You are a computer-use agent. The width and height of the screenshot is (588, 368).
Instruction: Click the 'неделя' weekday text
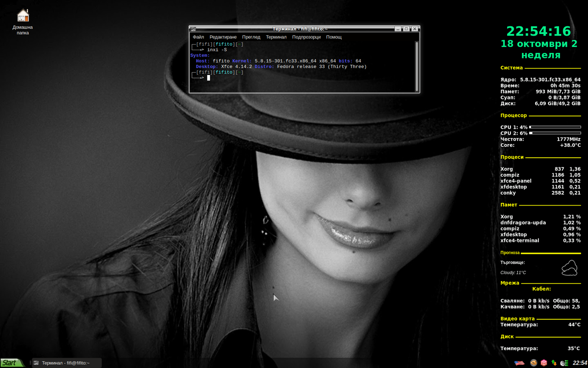click(x=541, y=55)
